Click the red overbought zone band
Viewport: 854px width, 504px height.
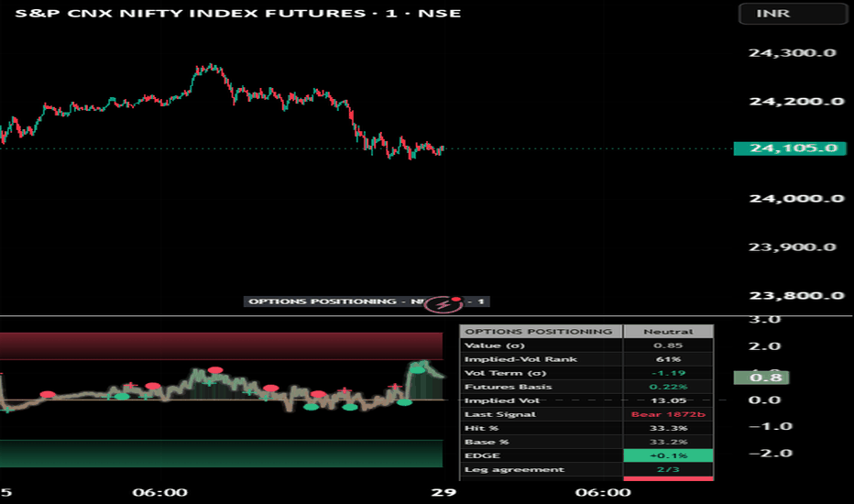(221, 346)
